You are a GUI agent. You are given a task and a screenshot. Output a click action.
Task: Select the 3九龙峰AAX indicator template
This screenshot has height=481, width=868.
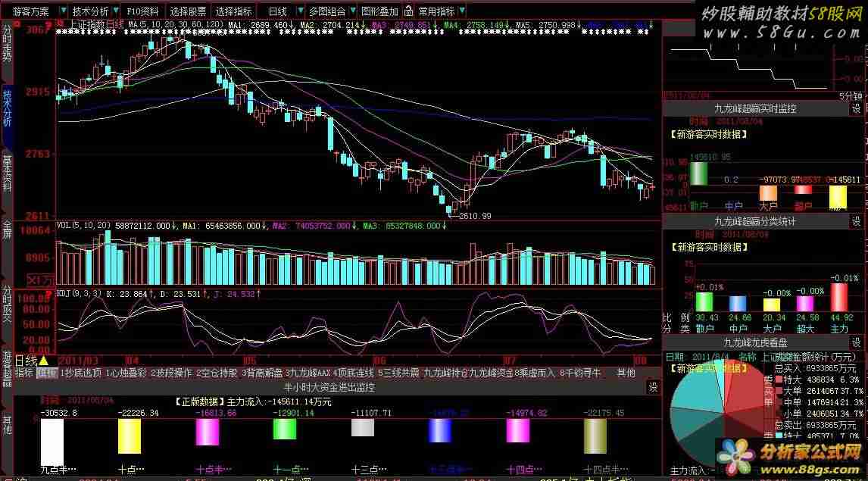pyautogui.click(x=308, y=373)
